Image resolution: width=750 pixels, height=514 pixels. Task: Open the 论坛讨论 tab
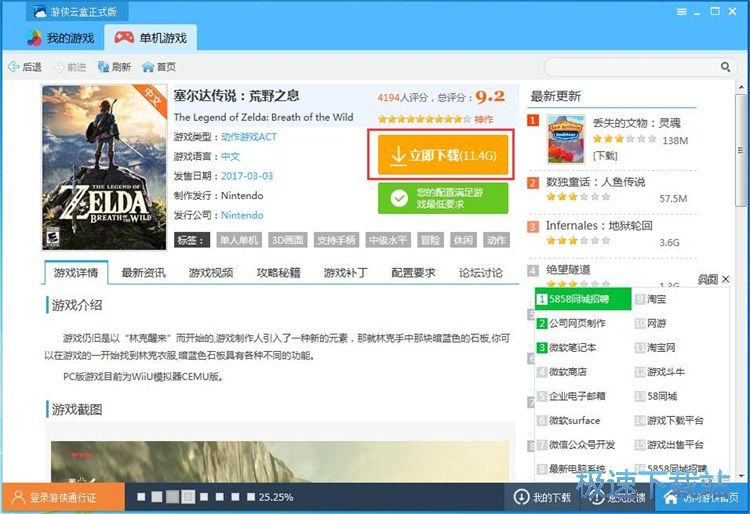[481, 273]
